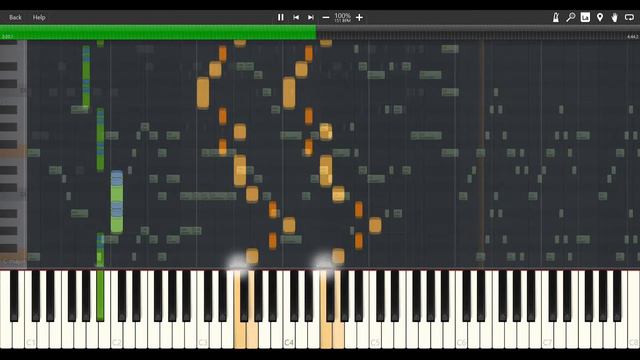Pause the song playback
The width and height of the screenshot is (640, 360).
pyautogui.click(x=280, y=18)
